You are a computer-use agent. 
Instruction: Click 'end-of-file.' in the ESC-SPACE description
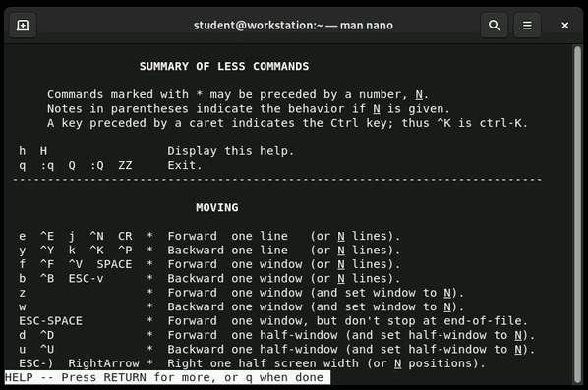coord(486,321)
